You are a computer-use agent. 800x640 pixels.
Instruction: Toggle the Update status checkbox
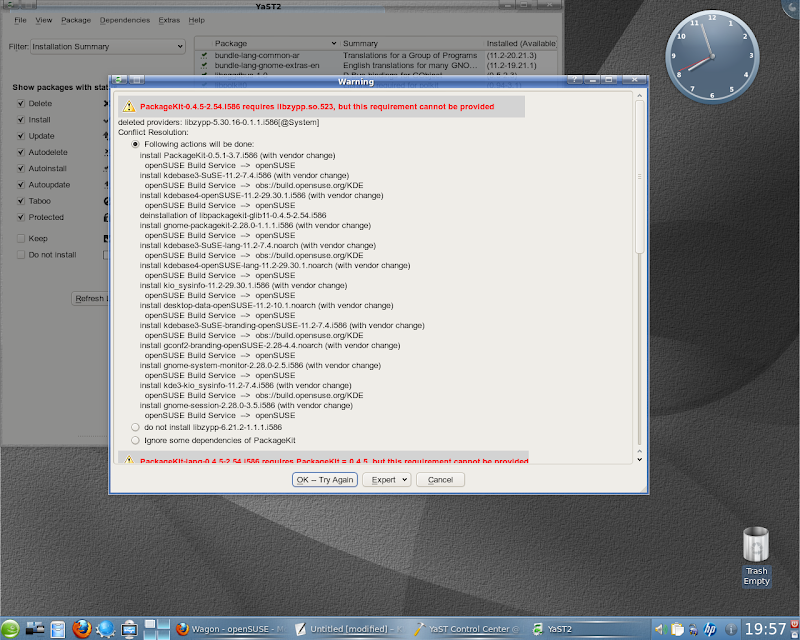tap(21, 136)
